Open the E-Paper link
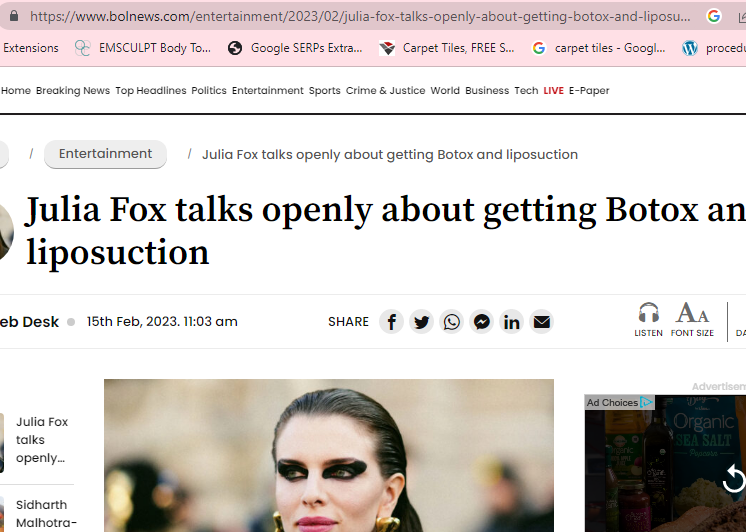 [x=589, y=90]
